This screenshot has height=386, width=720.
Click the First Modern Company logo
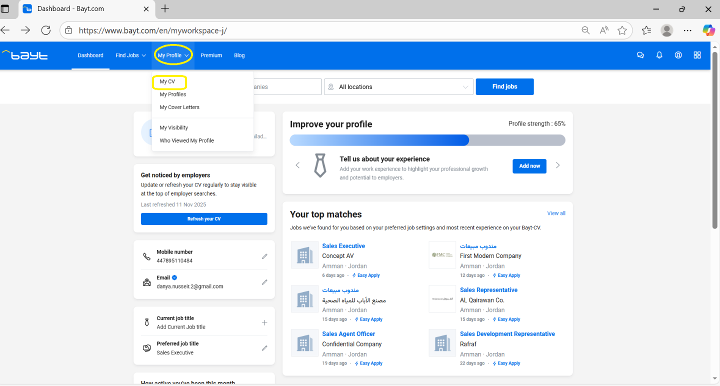pos(442,255)
